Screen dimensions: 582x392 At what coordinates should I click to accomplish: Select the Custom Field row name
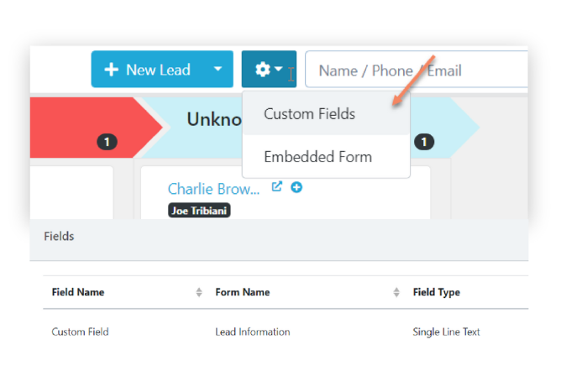80,332
